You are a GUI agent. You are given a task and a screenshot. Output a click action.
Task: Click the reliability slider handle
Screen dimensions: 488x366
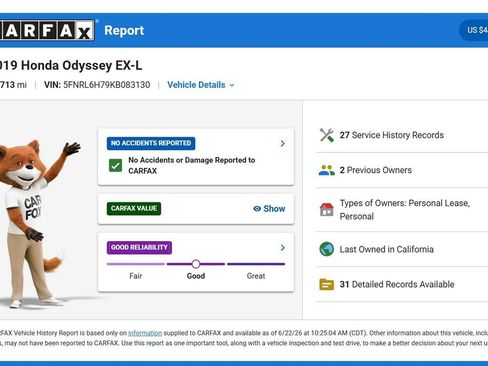[196, 264]
